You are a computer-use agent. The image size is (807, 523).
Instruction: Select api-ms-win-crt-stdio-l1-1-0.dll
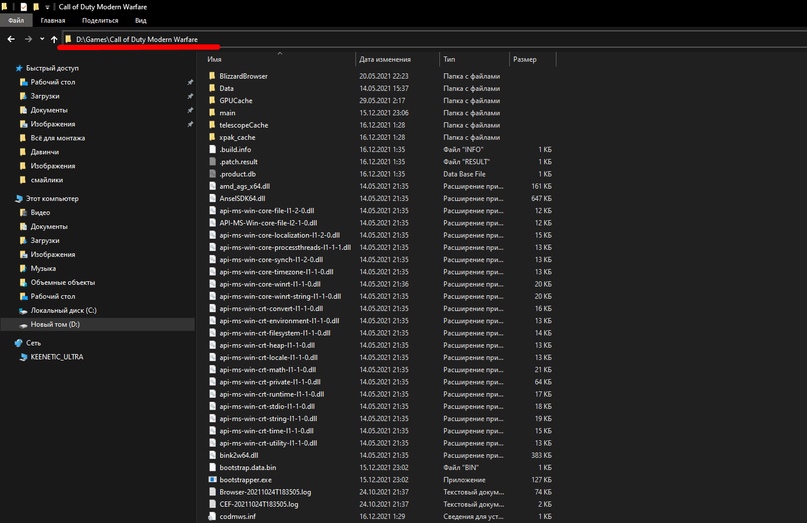coord(267,406)
